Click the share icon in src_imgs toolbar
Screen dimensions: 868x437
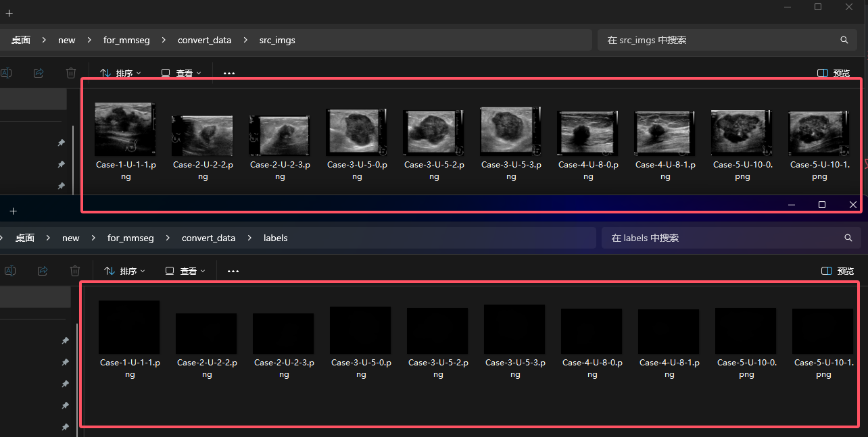click(x=39, y=73)
